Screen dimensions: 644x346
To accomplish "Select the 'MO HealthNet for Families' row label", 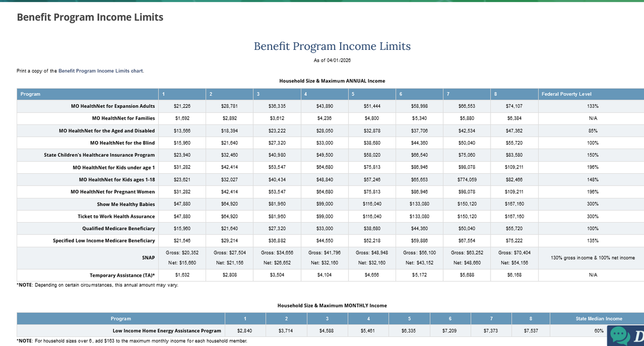I will [x=123, y=118].
